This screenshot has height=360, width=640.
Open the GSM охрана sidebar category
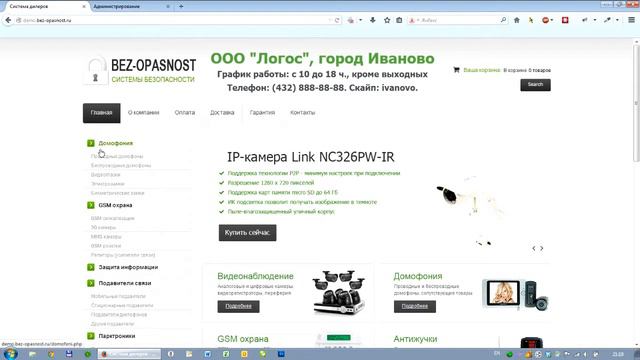coord(115,205)
